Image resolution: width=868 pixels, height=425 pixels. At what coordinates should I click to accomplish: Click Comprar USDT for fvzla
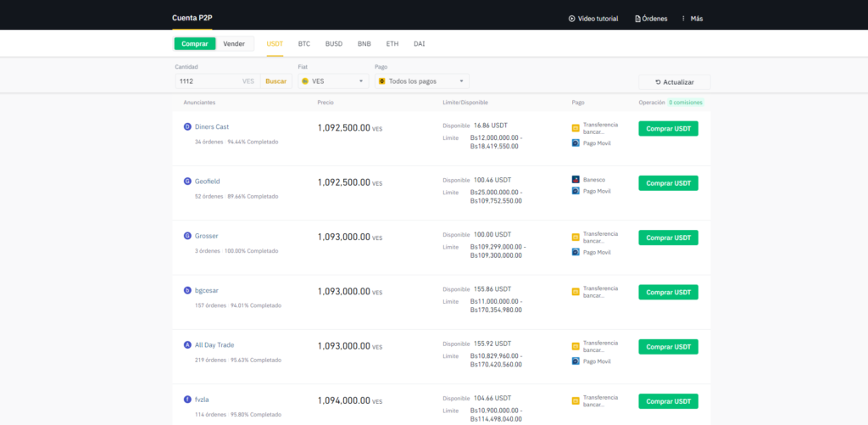[x=668, y=401]
